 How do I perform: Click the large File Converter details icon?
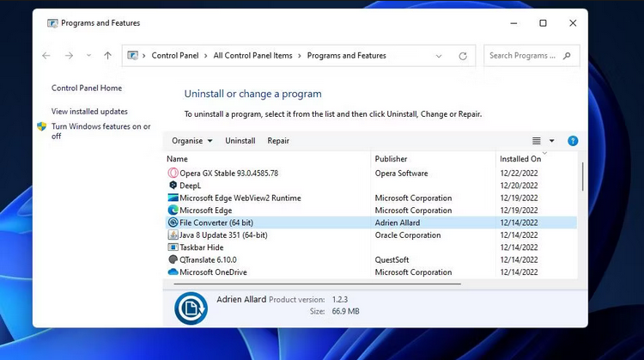191,308
